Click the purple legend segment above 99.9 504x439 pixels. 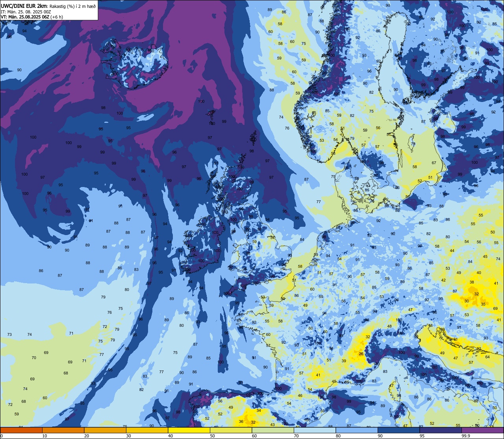[482, 430]
